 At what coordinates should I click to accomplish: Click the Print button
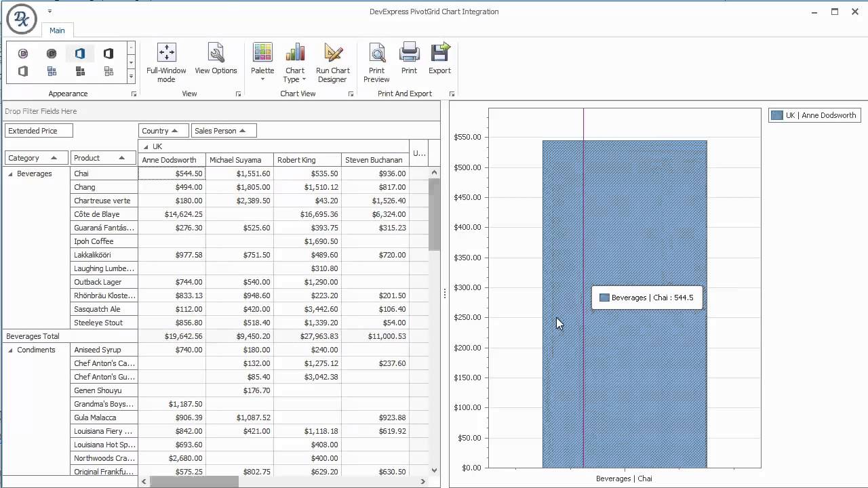click(x=409, y=59)
